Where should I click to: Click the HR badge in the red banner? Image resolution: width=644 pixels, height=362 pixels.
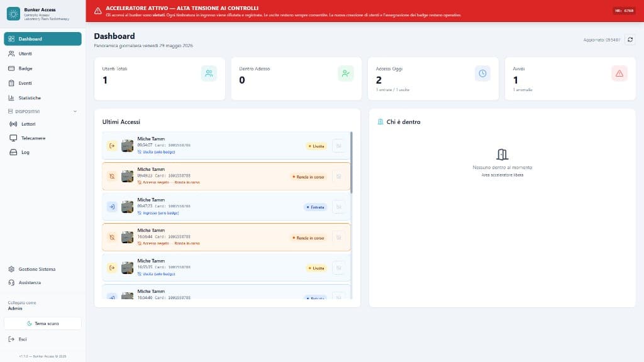624,11
